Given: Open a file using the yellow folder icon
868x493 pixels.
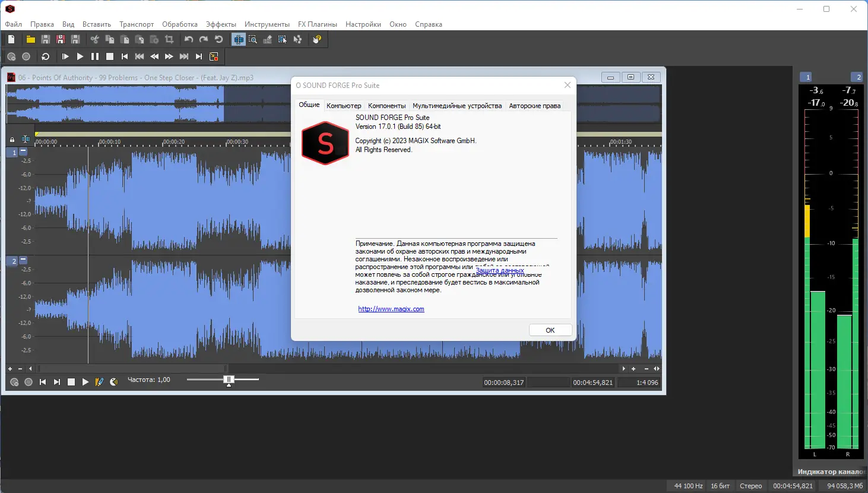Looking at the screenshot, I should point(30,39).
